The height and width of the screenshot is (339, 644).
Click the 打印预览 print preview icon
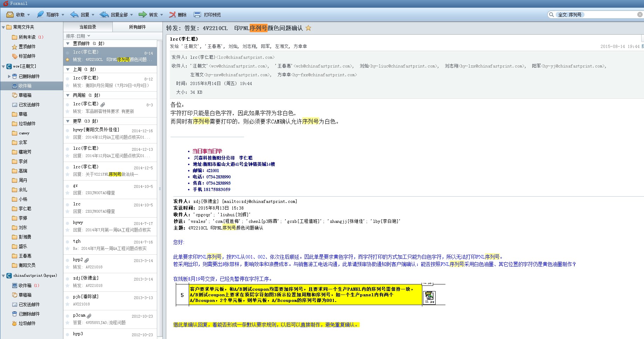[x=198, y=15]
